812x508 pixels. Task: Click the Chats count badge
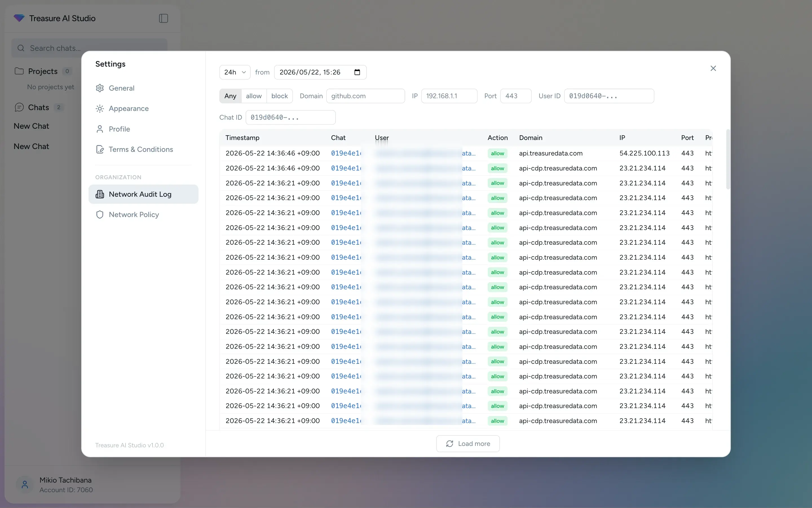coord(59,107)
